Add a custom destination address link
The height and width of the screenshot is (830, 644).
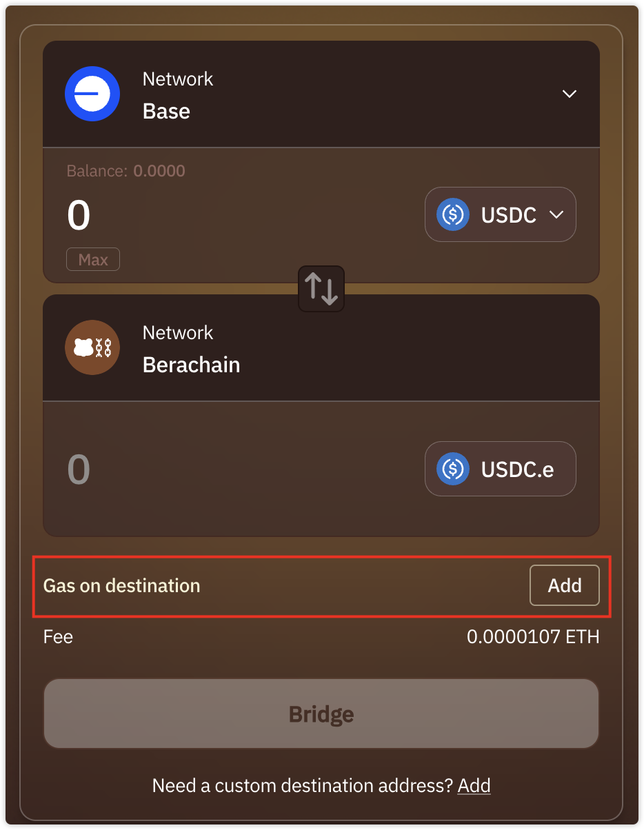click(474, 785)
